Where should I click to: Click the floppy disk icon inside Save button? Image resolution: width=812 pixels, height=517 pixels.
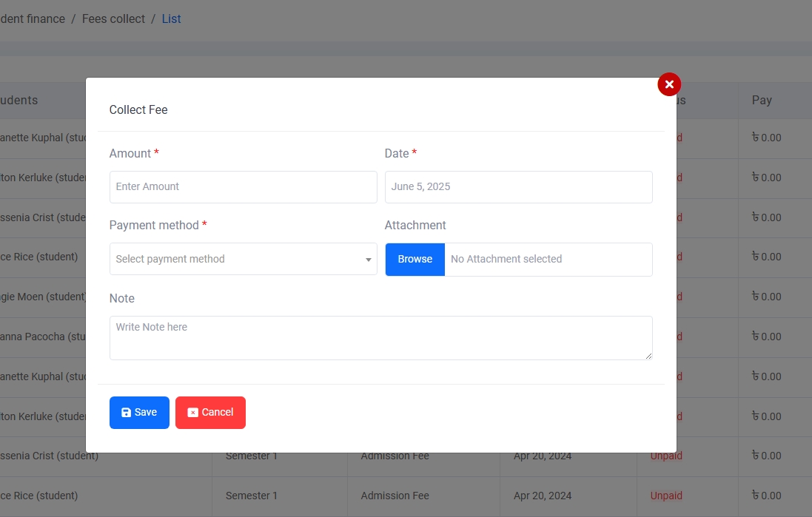(126, 412)
